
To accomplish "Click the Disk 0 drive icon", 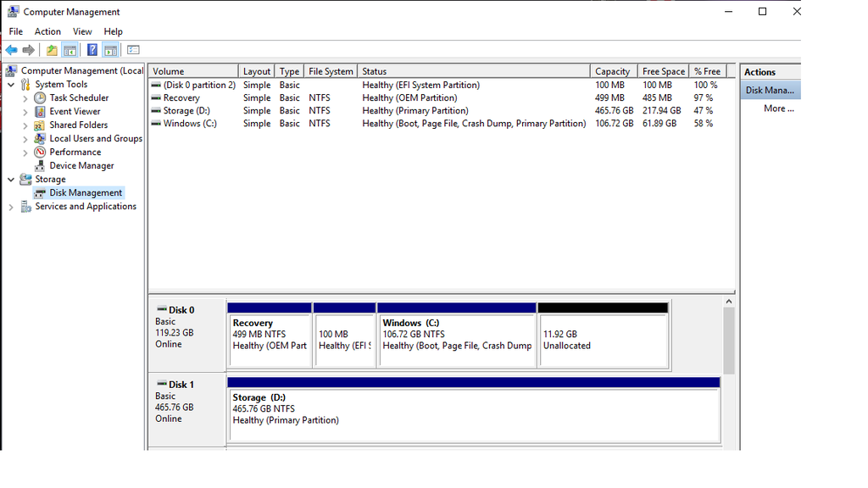I will tap(162, 309).
